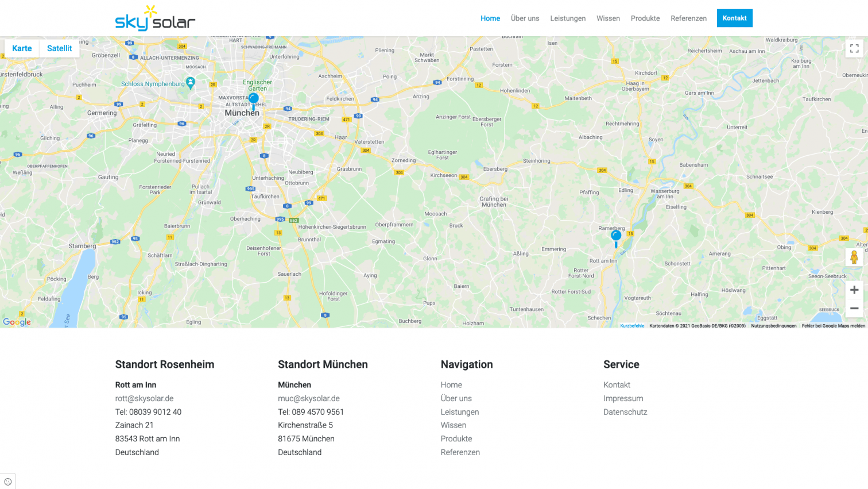
Task: Zoom out with the minus button
Action: point(854,309)
